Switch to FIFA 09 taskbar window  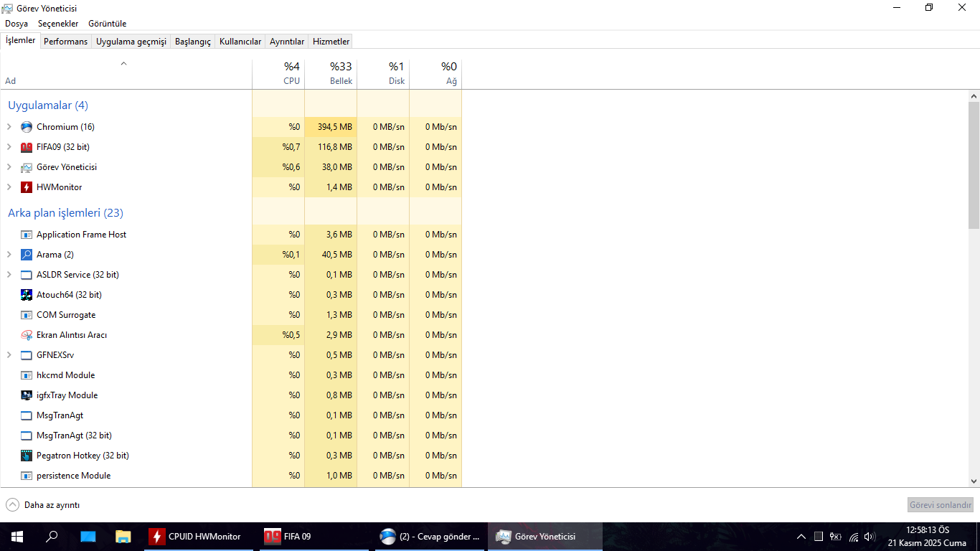(316, 537)
